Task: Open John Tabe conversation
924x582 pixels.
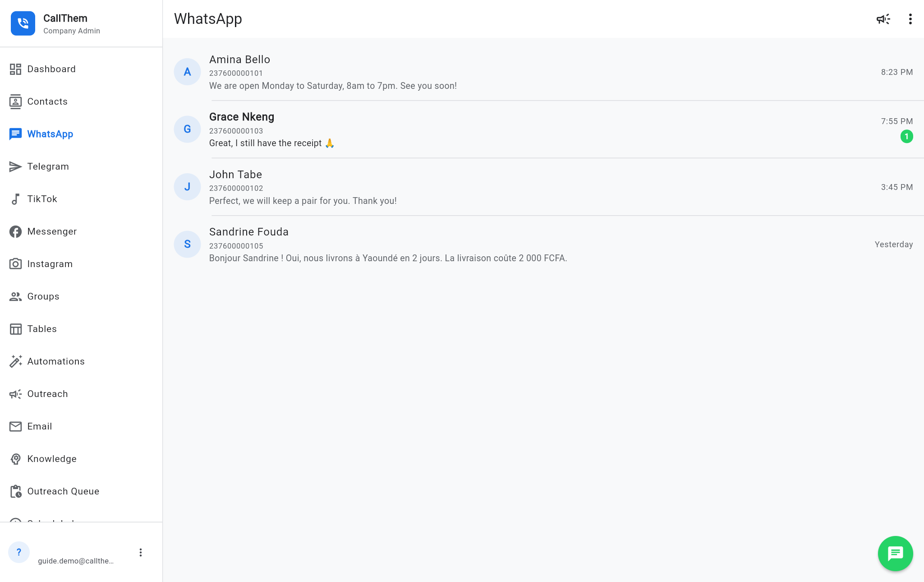Action: click(543, 187)
